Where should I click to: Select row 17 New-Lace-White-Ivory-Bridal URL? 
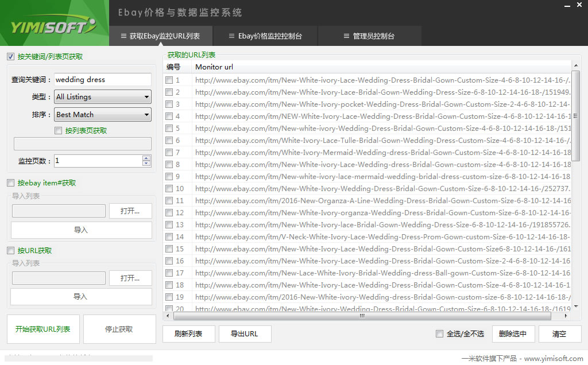[382, 273]
